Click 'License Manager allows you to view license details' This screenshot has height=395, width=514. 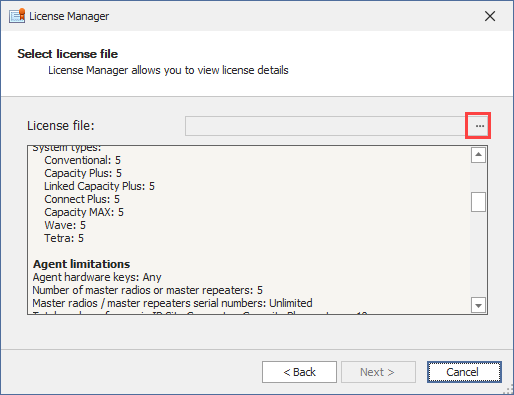point(168,70)
